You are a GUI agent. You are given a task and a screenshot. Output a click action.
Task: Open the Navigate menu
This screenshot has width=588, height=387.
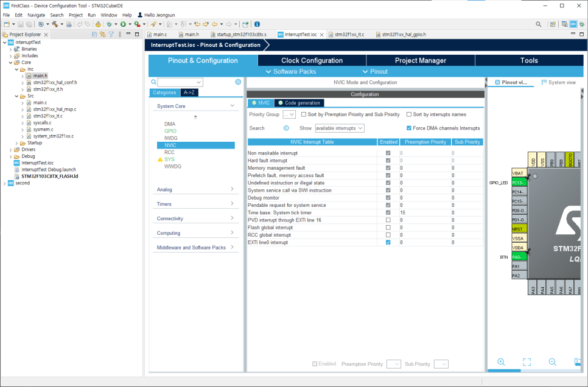pos(37,15)
